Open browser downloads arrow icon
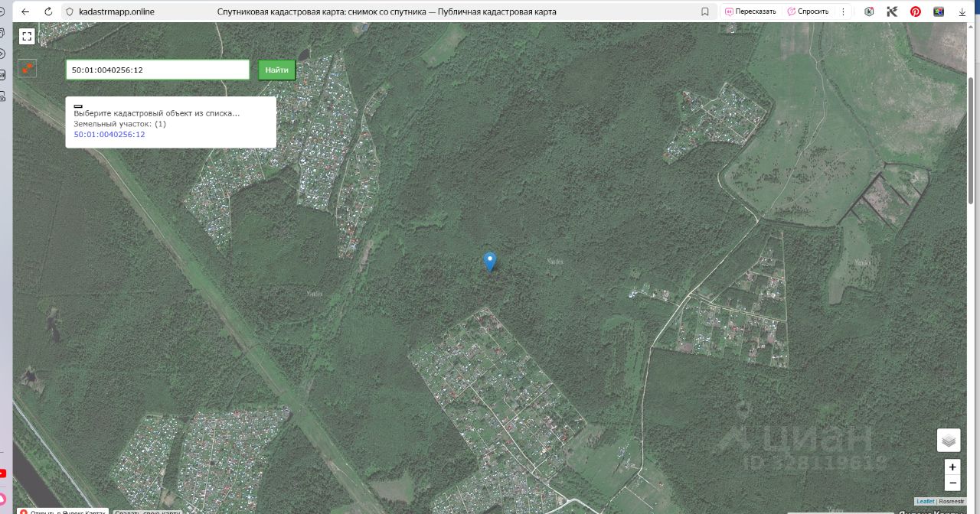The width and height of the screenshot is (980, 514). (x=962, y=11)
